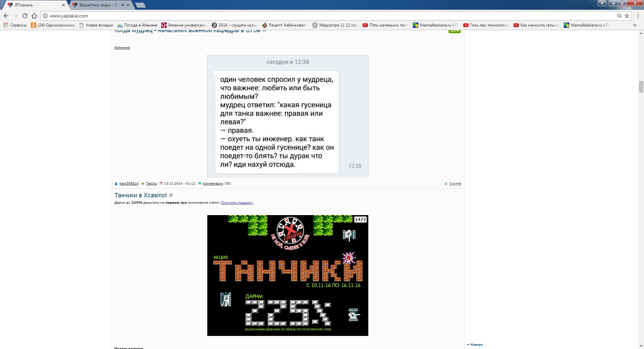
Task: Minimize the Chrome window
Action: click(x=613, y=3)
